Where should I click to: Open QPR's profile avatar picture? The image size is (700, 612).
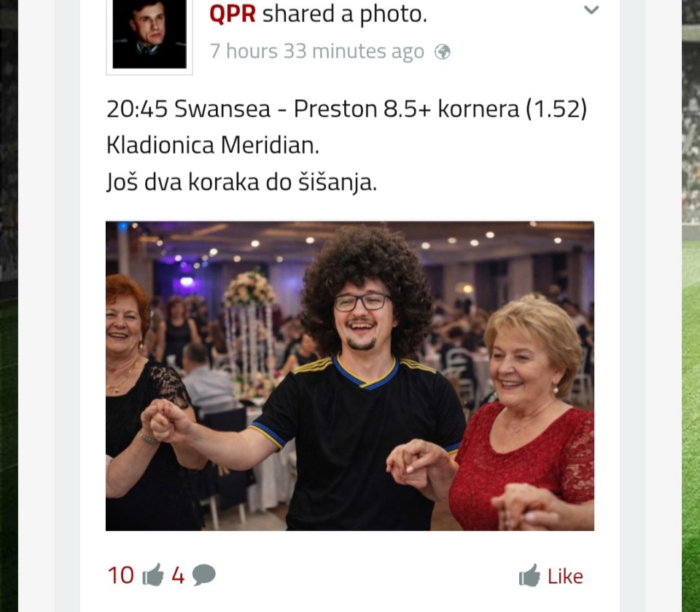pyautogui.click(x=149, y=35)
